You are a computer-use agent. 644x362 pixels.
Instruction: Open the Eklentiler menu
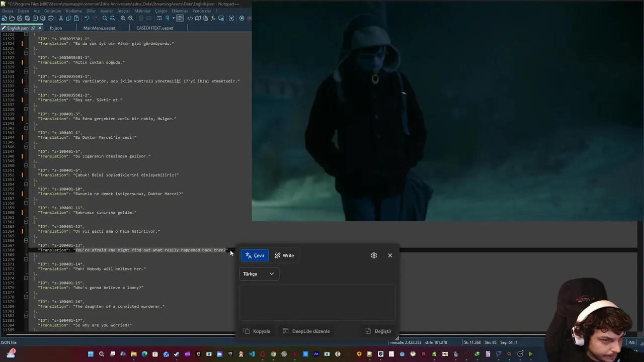[x=180, y=11]
